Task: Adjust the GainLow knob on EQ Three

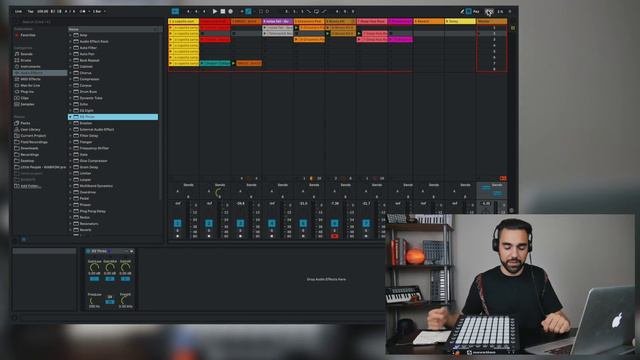Action: (94, 267)
